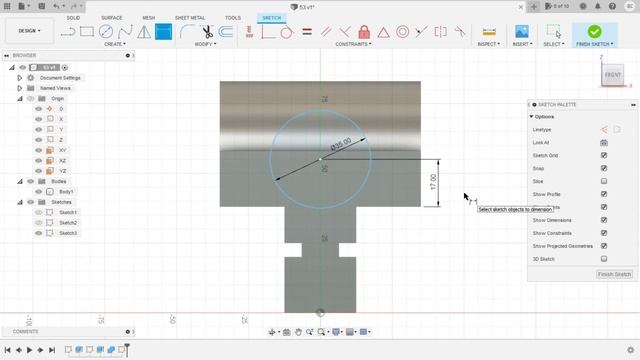Viewport: 640px width, 360px height.
Task: Activate the Sketch Dimension tool
Action: pyautogui.click(x=163, y=32)
